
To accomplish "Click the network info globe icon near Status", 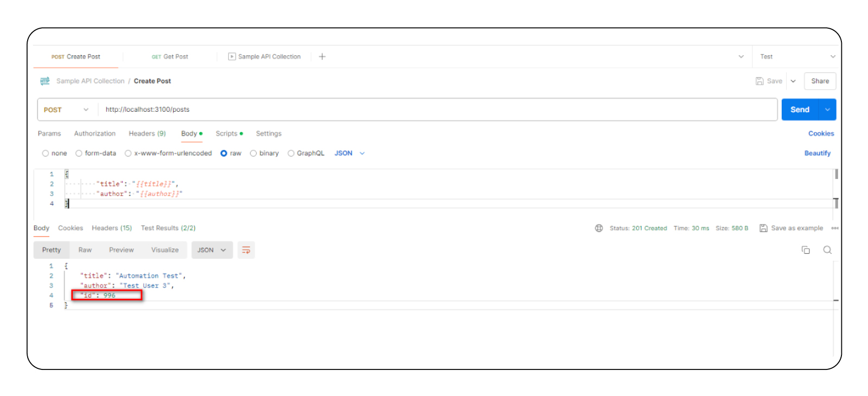I will coord(599,228).
